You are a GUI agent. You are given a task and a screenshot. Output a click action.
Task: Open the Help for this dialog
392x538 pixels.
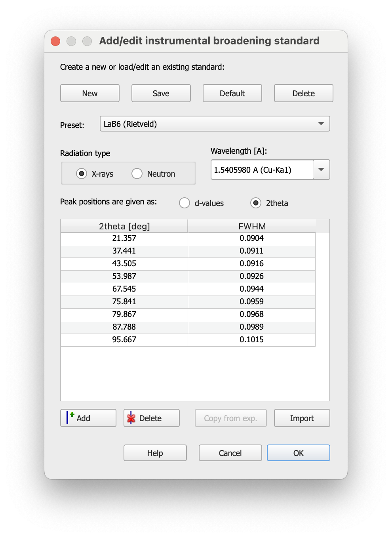click(155, 453)
